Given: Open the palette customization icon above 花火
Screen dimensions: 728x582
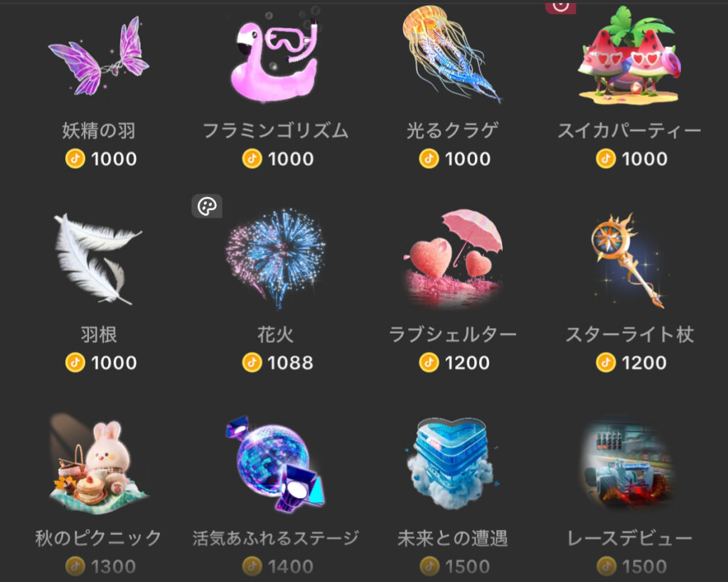Looking at the screenshot, I should click(x=207, y=206).
